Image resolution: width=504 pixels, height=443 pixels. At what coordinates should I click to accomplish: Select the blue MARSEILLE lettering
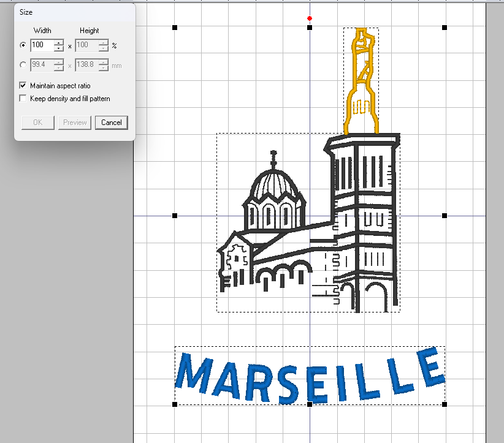pos(310,376)
